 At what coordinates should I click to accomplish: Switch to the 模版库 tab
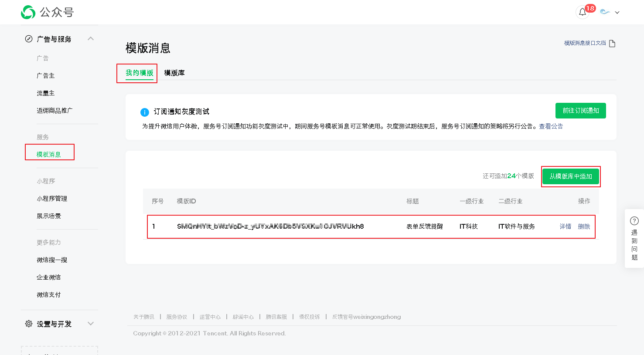174,73
